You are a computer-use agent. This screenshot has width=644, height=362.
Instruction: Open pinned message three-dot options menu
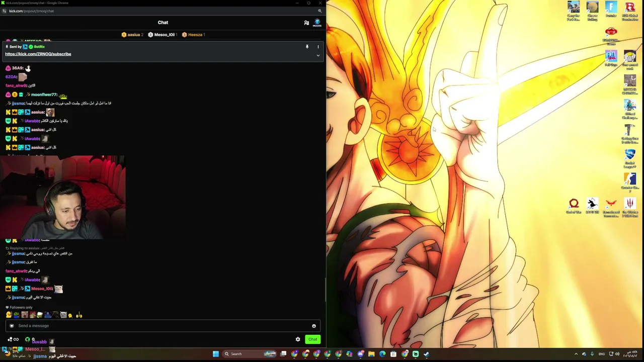[x=318, y=47]
